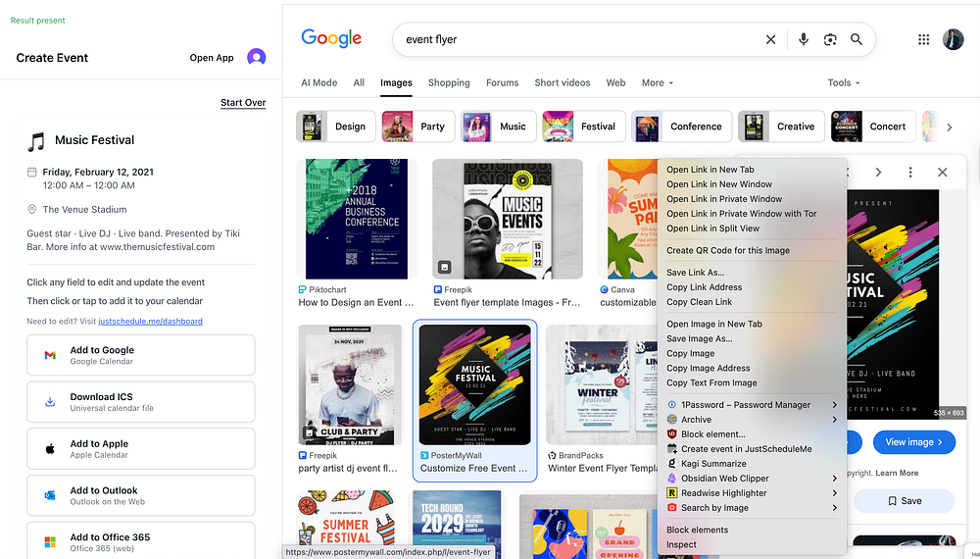The height and width of the screenshot is (559, 980).
Task: Filter images by Festival chip
Action: click(583, 127)
